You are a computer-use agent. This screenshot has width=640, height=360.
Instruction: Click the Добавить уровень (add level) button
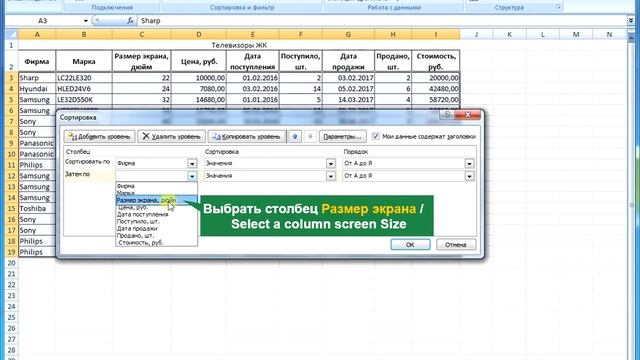point(99,136)
